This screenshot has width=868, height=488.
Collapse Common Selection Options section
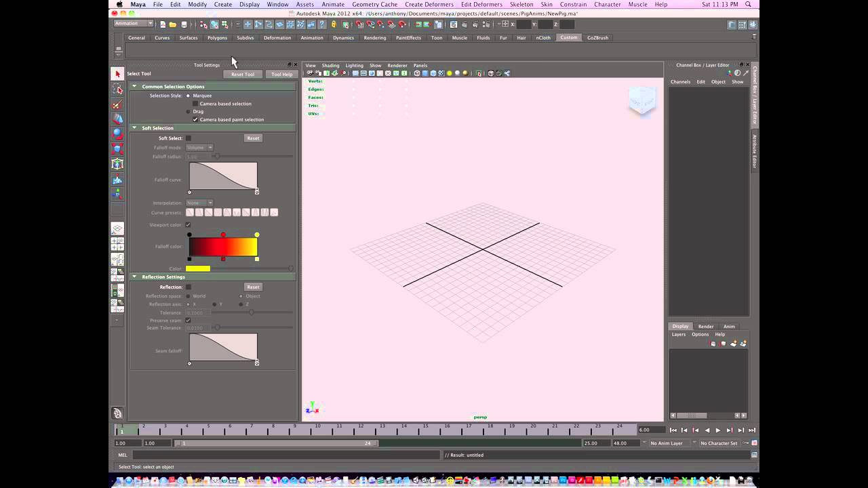point(134,87)
